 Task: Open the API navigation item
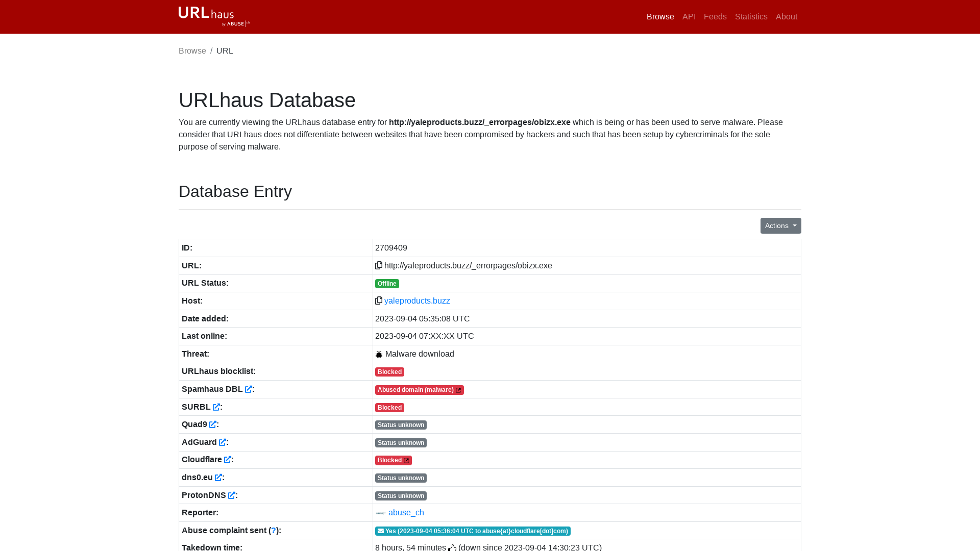click(x=689, y=17)
